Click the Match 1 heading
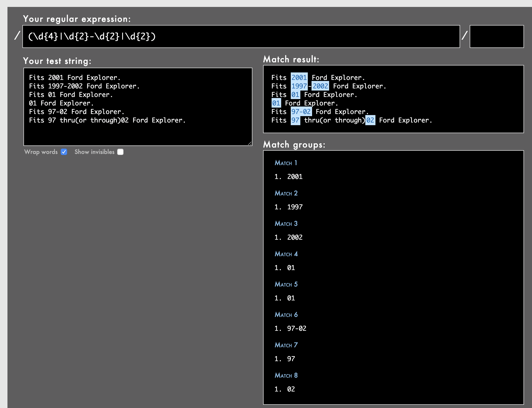Viewport: 532px width, 408px height. [x=286, y=163]
